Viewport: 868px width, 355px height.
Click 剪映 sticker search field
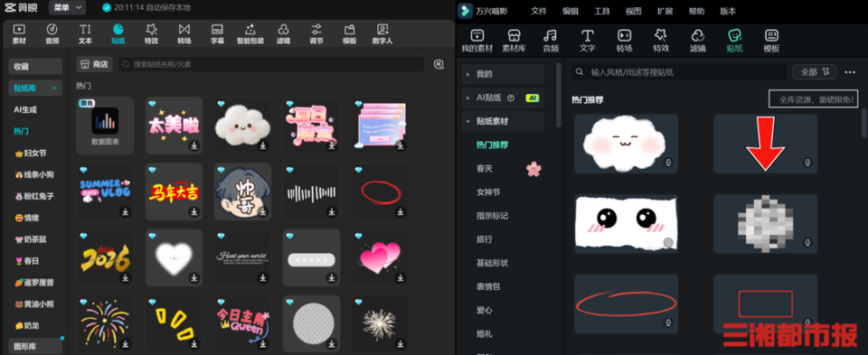coord(271,64)
